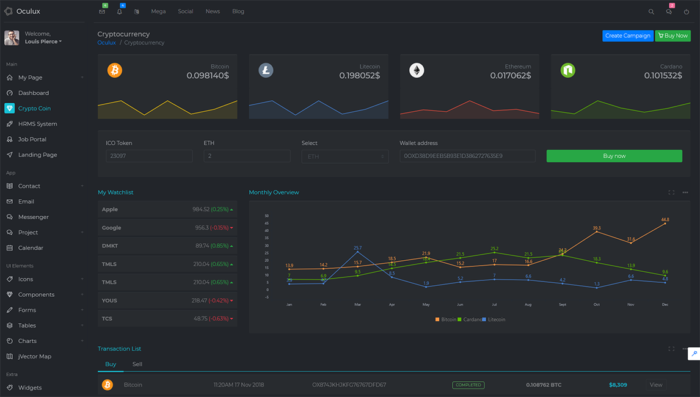Click the Dashboard sidebar icon
The height and width of the screenshot is (397, 700).
(x=9, y=93)
